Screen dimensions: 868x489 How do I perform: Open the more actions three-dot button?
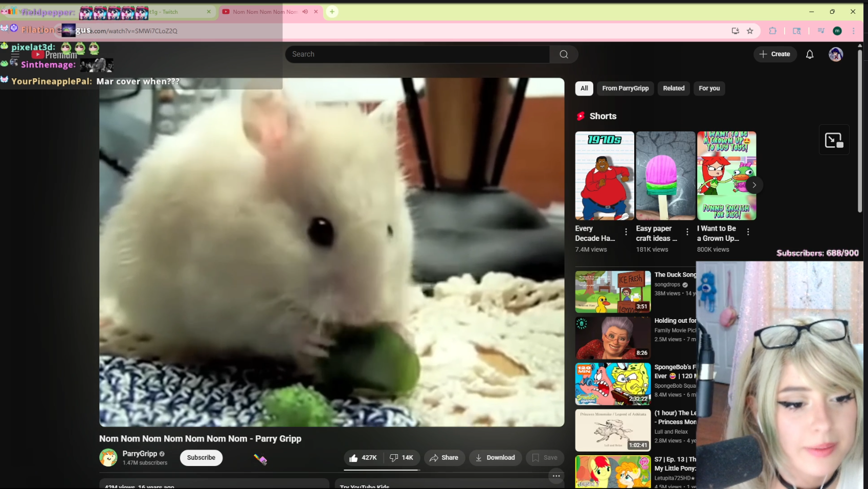pos(556,476)
